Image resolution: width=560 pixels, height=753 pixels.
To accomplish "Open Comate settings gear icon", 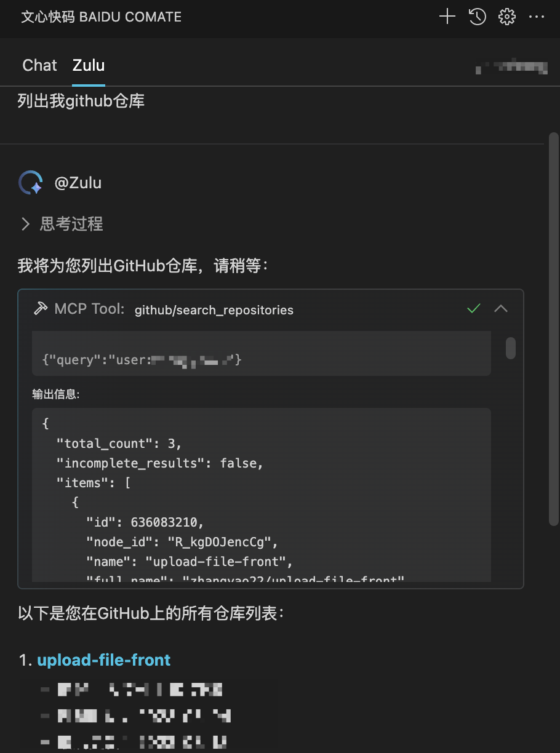I will tap(507, 17).
